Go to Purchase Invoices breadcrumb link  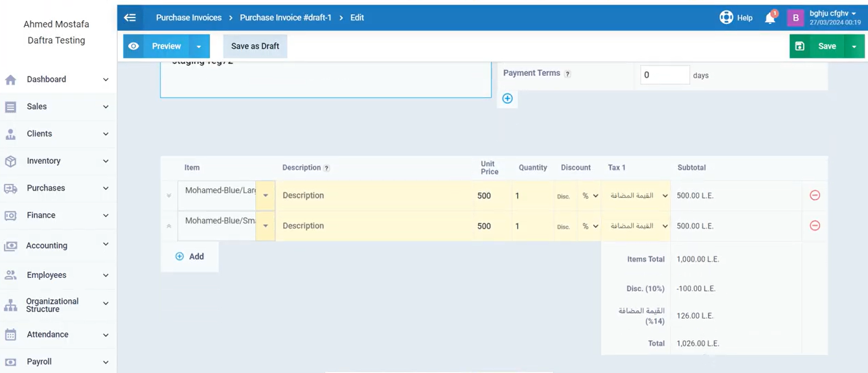click(188, 17)
